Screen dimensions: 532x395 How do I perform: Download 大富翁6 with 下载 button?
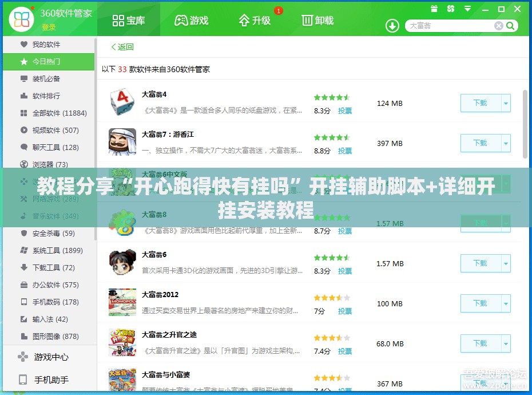481,263
